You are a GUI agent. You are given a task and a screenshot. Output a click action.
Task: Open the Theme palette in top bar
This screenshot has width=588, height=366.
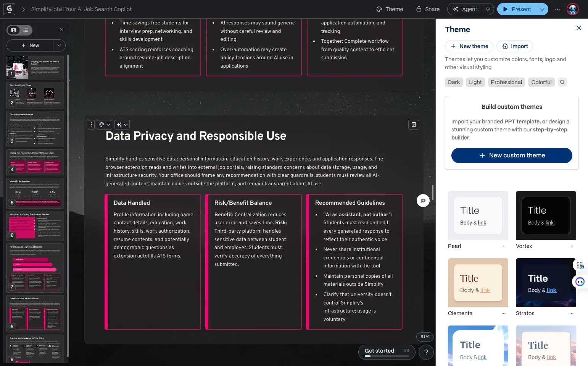point(390,9)
